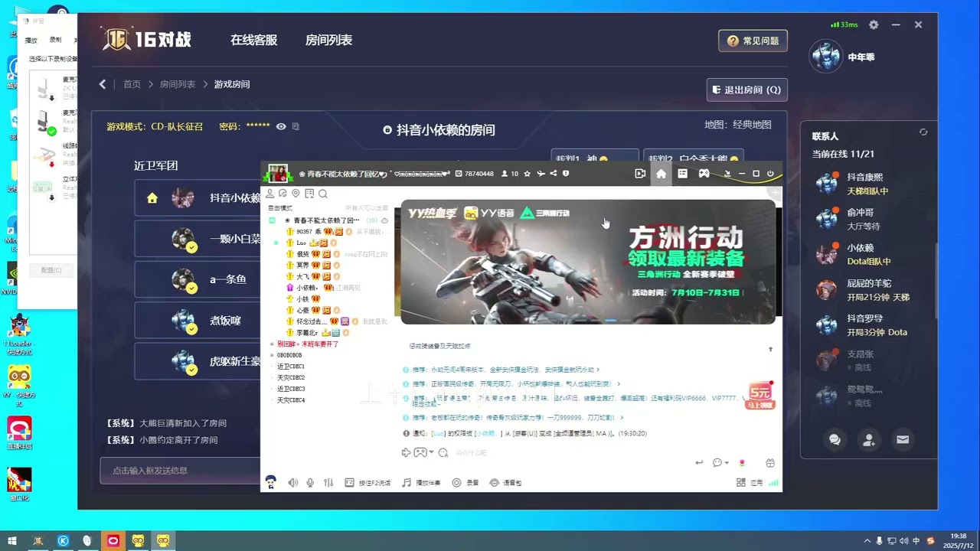Open 在线客服 menu item

253,40
